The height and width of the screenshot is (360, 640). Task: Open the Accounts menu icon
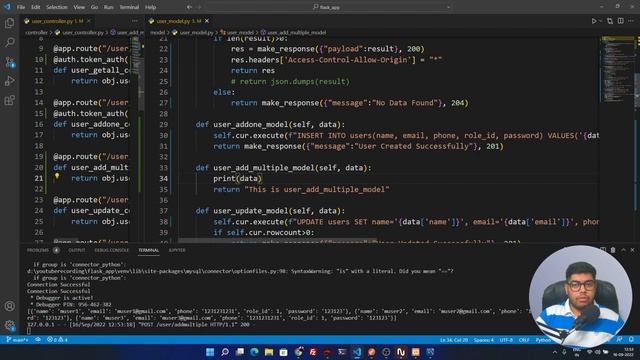coord(9,306)
